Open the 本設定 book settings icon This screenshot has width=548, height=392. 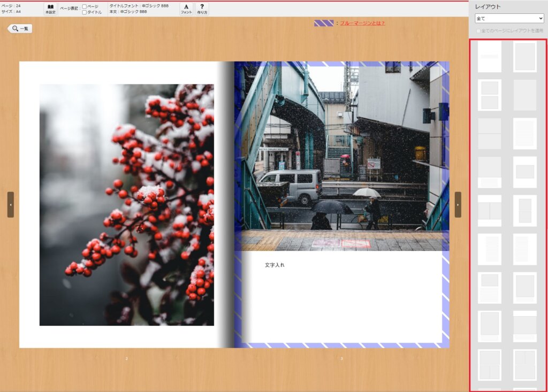click(50, 9)
